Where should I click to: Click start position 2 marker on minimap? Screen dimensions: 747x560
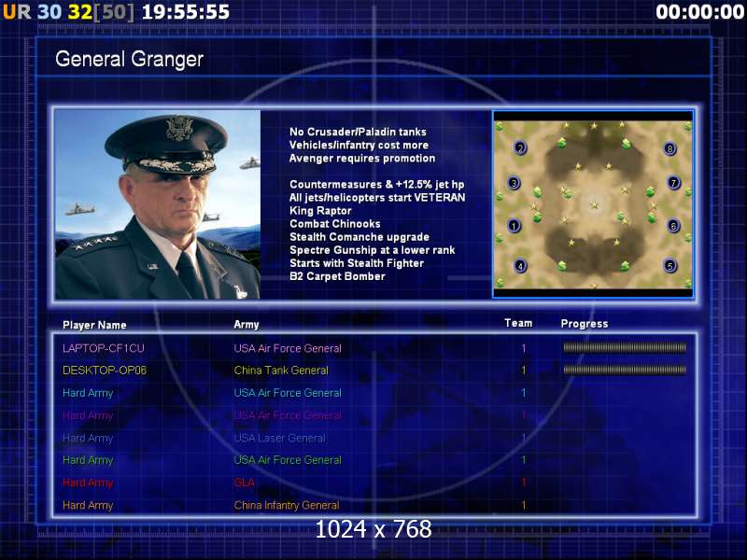(x=521, y=147)
